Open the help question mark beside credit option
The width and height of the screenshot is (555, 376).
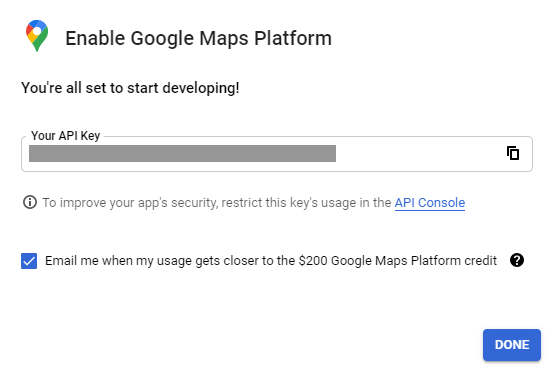517,260
